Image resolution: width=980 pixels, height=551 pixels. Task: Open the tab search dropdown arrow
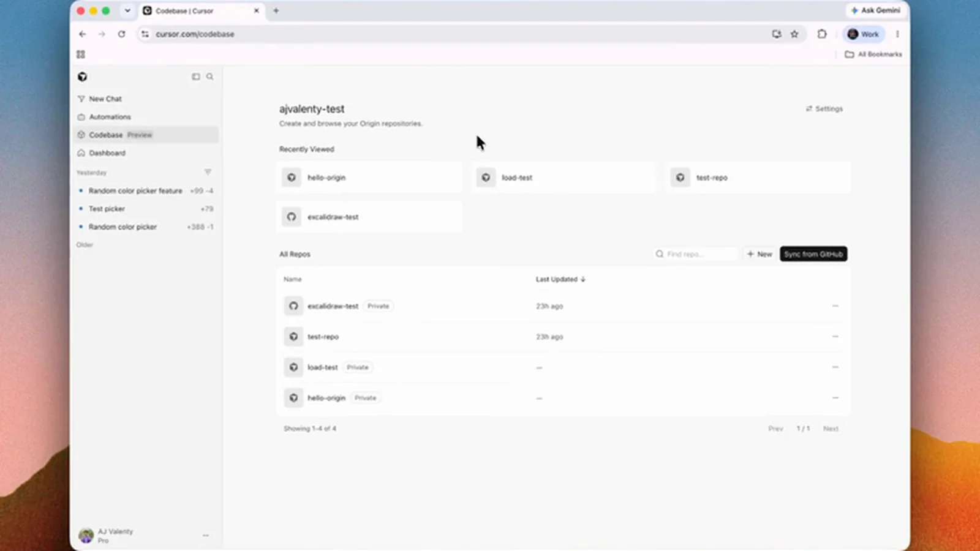pyautogui.click(x=127, y=10)
